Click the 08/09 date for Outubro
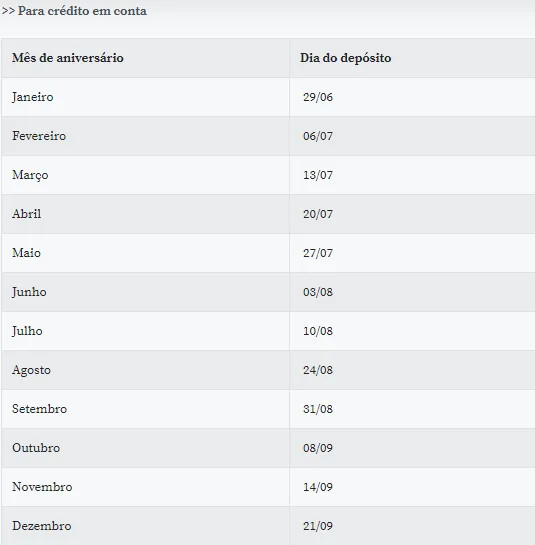 pyautogui.click(x=318, y=448)
